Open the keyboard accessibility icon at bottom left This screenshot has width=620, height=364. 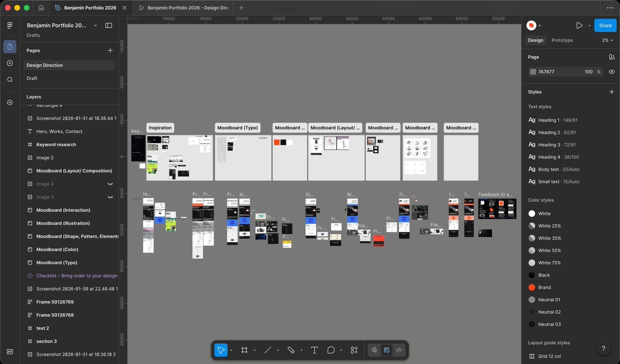[10, 352]
